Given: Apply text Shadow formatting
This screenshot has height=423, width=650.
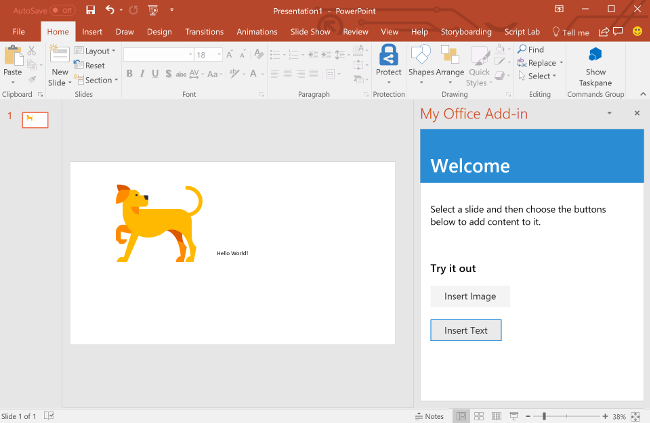Looking at the screenshot, I should (x=168, y=74).
